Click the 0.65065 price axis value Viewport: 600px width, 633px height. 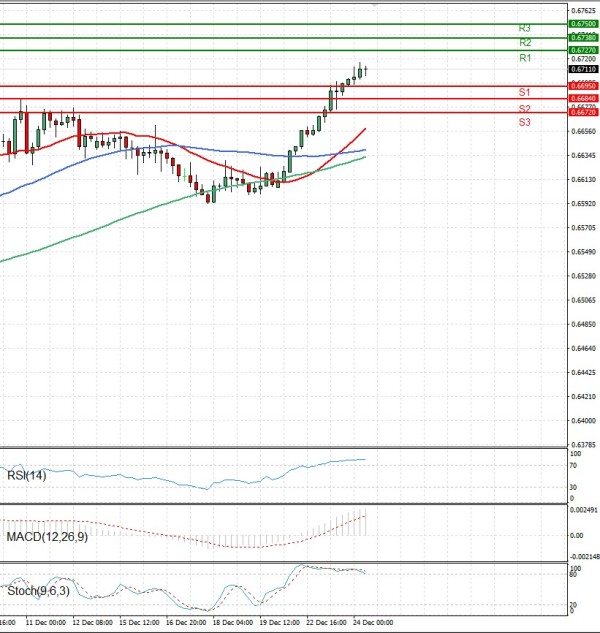click(583, 300)
